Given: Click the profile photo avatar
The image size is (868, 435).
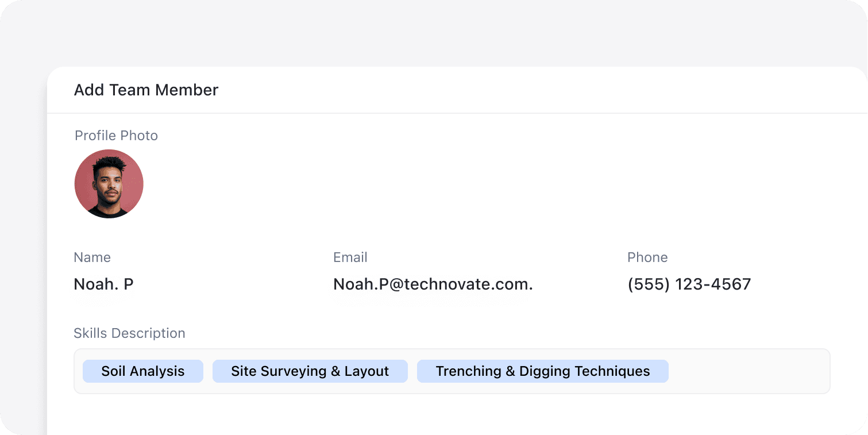Looking at the screenshot, I should [109, 184].
